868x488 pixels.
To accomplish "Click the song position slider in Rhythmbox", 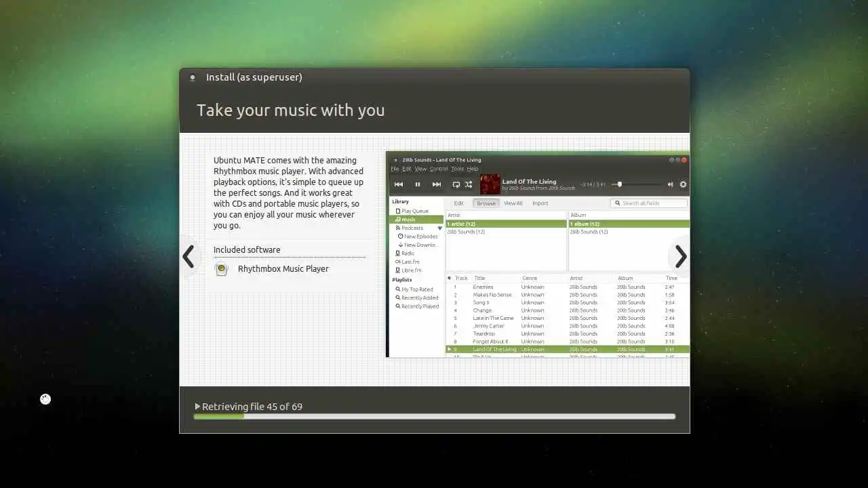I will [x=637, y=184].
